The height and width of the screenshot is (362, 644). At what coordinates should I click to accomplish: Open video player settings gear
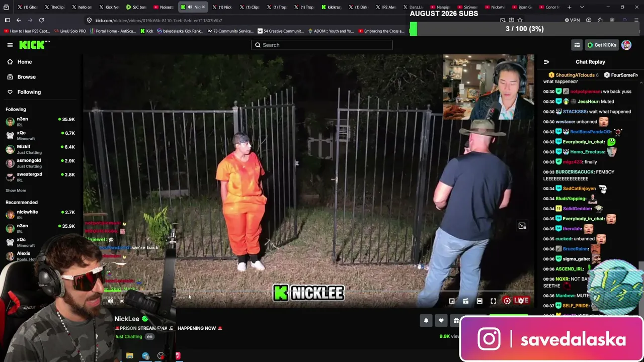tap(521, 301)
